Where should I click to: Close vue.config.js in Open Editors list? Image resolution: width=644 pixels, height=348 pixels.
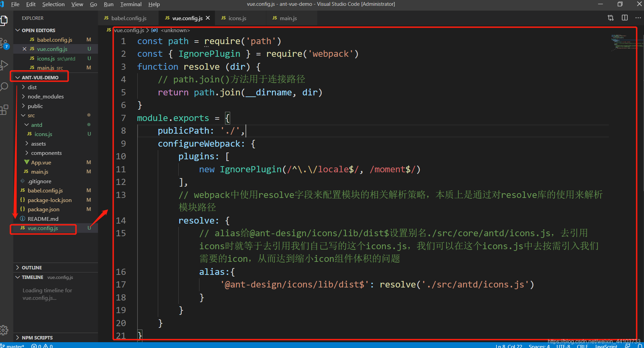[24, 49]
